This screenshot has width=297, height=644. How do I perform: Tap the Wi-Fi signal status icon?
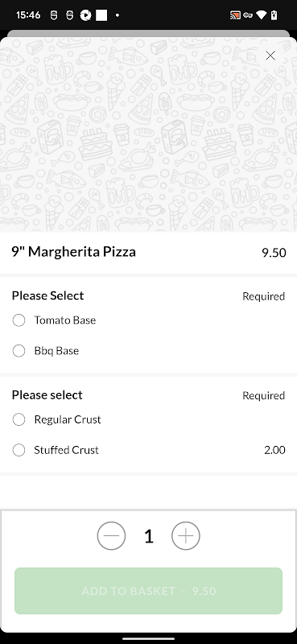[x=262, y=15]
